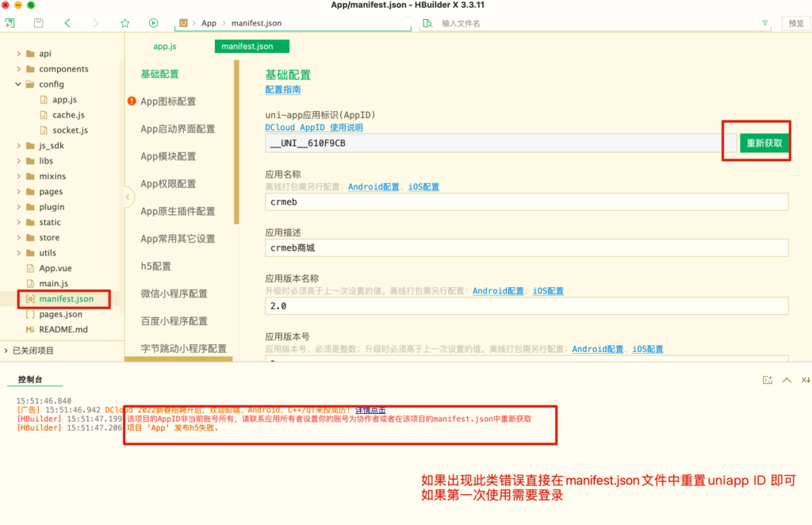
Task: Select socket.js in the config folder
Action: tap(70, 130)
